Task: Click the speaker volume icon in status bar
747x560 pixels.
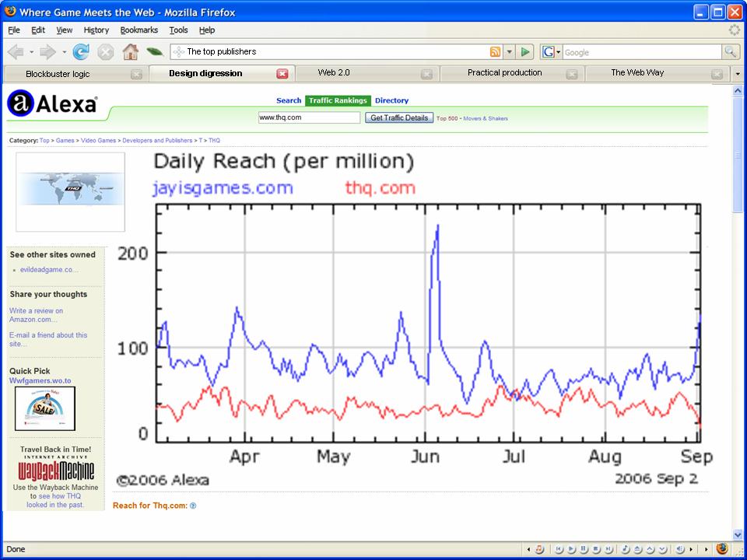Action: pos(679,549)
